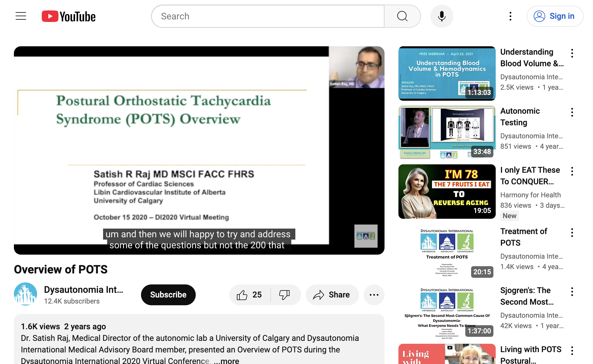Open Dysautonomia Int... channel name link
Viewport: 593px width, 364px height.
(83, 290)
